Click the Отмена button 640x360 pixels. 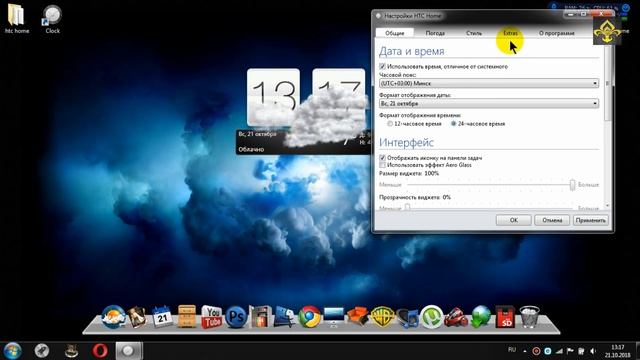tap(552, 220)
